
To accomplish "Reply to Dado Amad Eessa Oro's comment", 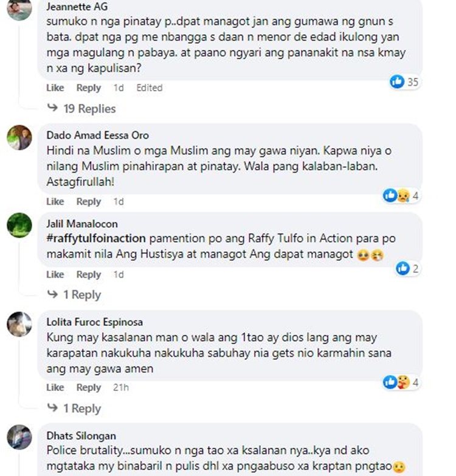I will pos(89,202).
